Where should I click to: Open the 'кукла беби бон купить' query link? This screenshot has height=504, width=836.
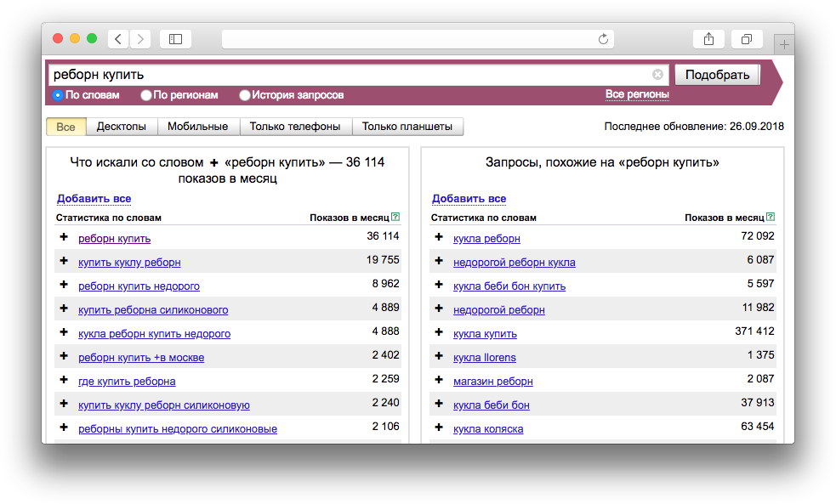coord(509,286)
